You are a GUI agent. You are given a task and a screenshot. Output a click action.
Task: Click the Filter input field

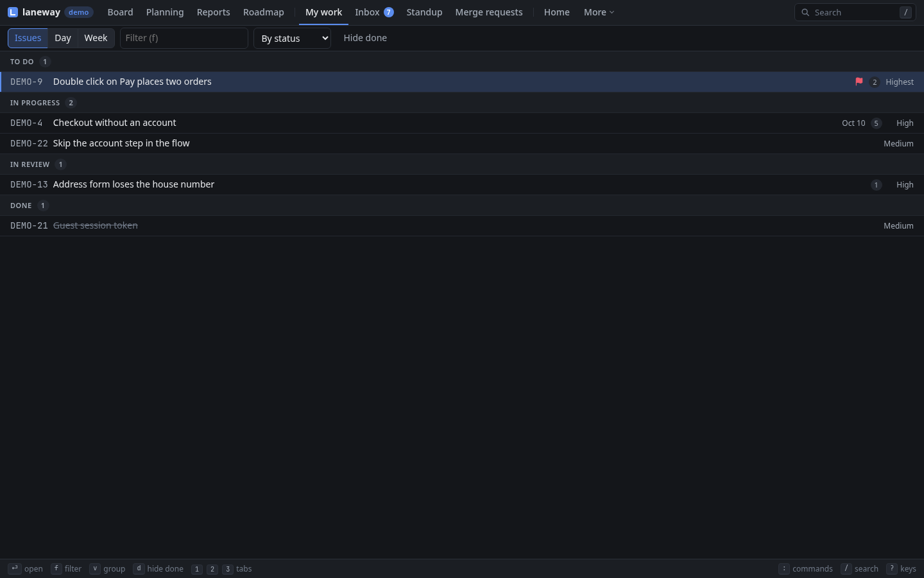pos(184,38)
